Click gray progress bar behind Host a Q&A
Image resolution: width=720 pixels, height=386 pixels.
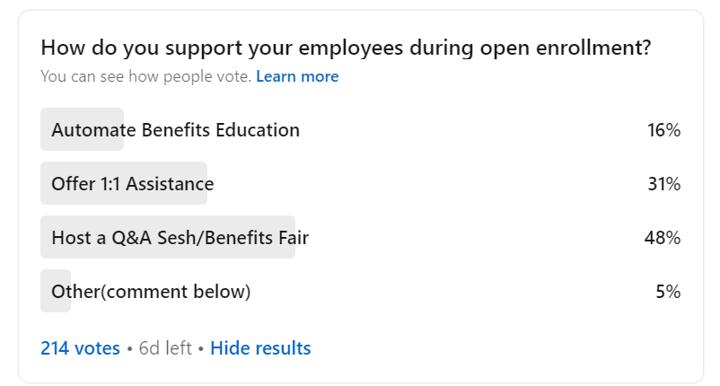coord(168,237)
